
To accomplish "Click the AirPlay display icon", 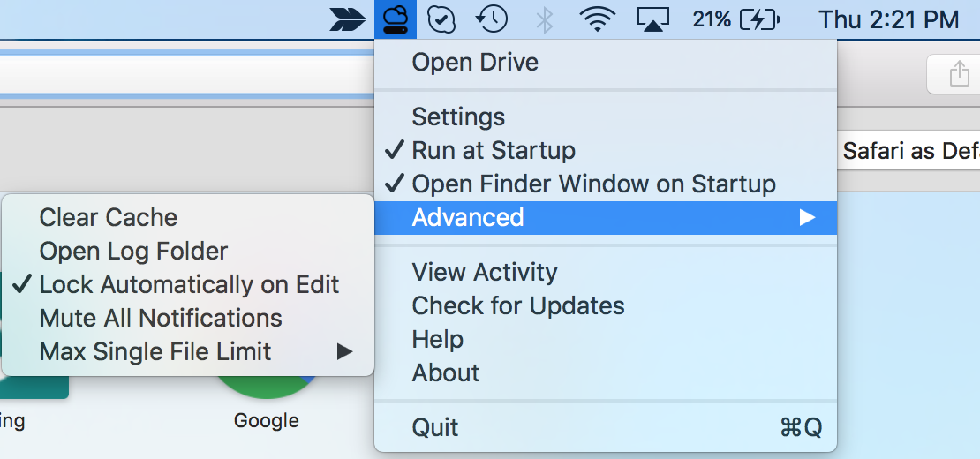I will [x=652, y=19].
